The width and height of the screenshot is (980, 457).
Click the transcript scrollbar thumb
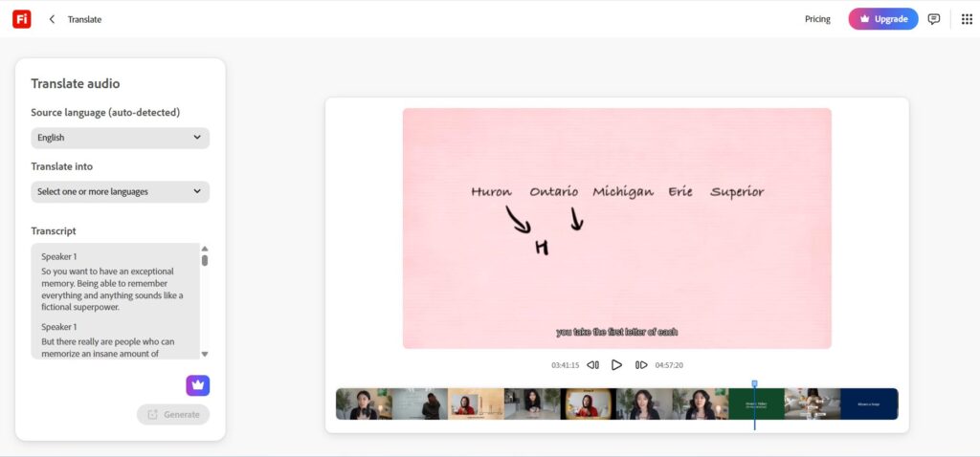(205, 260)
